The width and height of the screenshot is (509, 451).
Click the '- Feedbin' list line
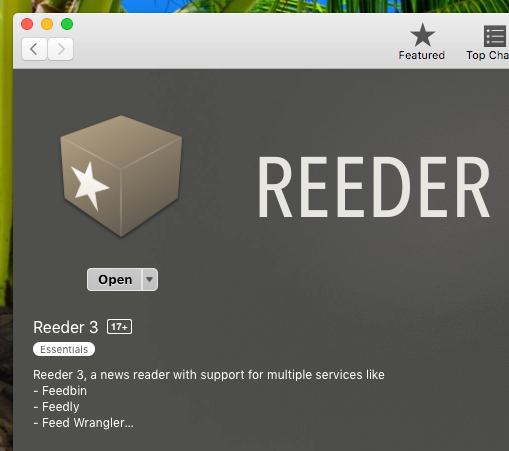[60, 391]
